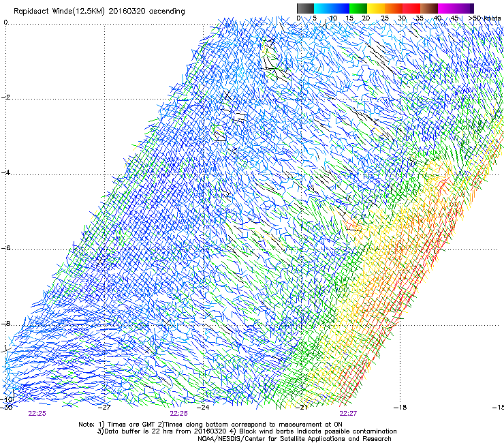This screenshot has width=504, height=443.
Task: Click the "0" latitude label at top left
Action: [x=5, y=22]
